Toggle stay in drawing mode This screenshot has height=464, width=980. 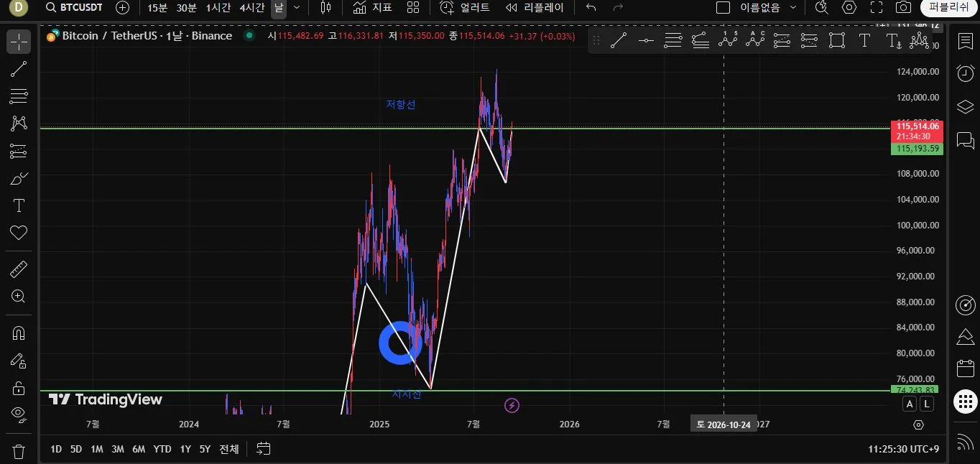[19, 361]
